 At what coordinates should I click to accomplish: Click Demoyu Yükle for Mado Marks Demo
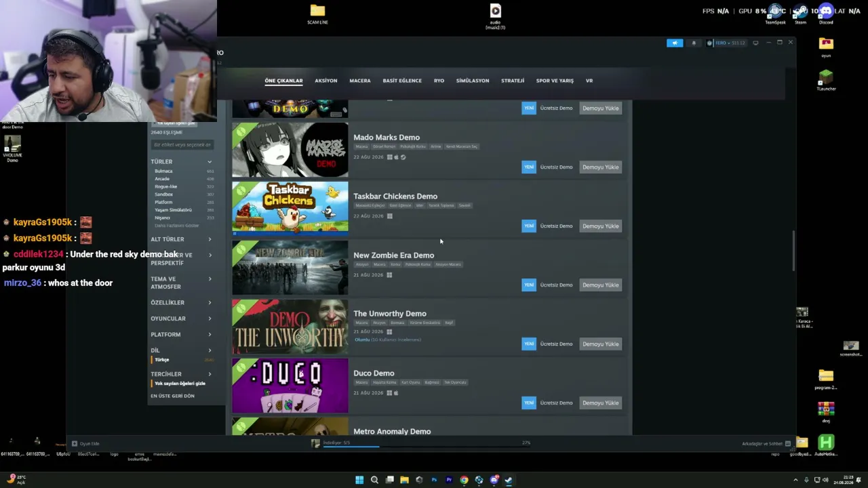pyautogui.click(x=601, y=167)
